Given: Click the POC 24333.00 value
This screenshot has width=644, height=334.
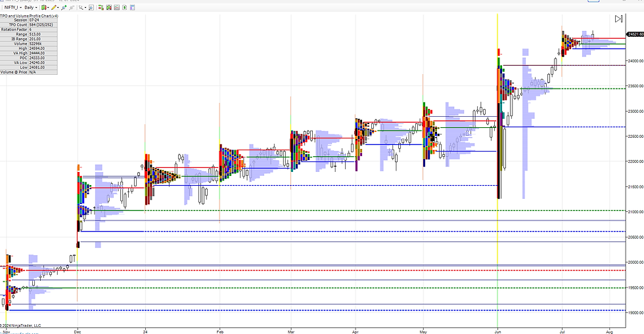Looking at the screenshot, I should pos(43,58).
